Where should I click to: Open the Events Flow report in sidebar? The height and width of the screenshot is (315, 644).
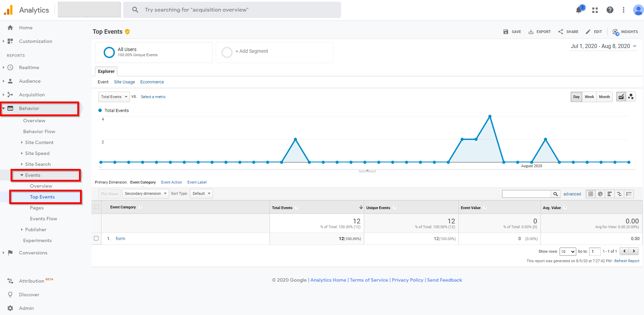(x=43, y=219)
